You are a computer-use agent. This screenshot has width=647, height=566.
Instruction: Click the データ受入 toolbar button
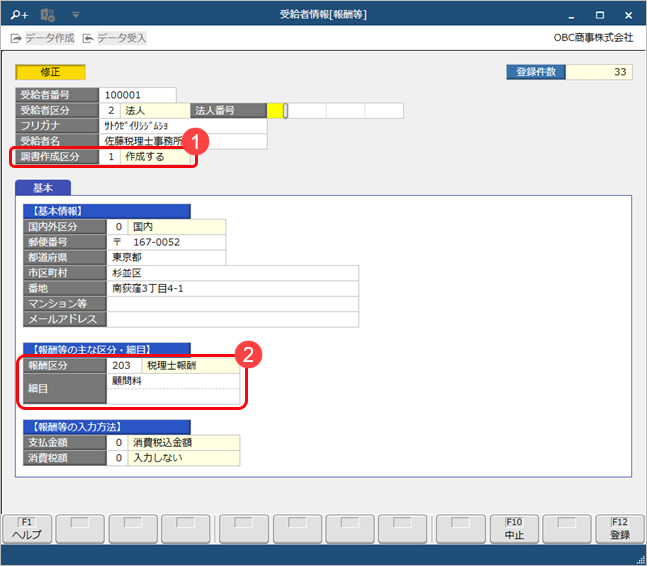(x=114, y=38)
